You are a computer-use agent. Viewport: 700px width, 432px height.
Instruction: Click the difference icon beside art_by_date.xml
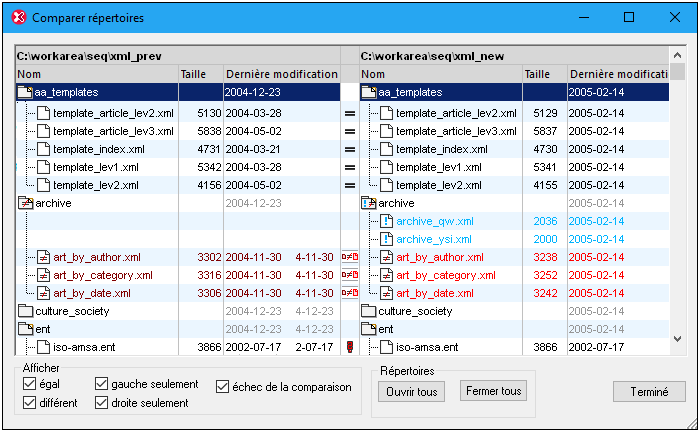click(350, 293)
